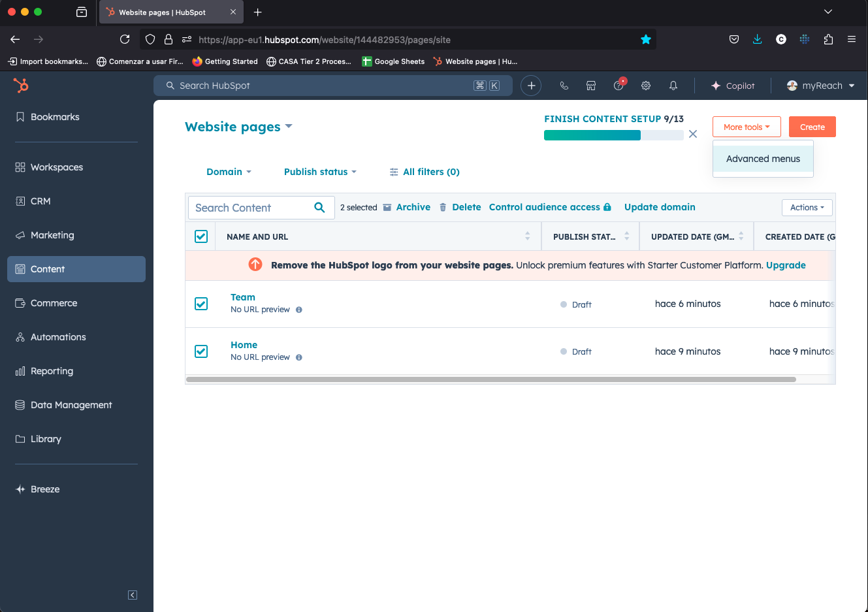Open Copilot assistant

pos(733,86)
